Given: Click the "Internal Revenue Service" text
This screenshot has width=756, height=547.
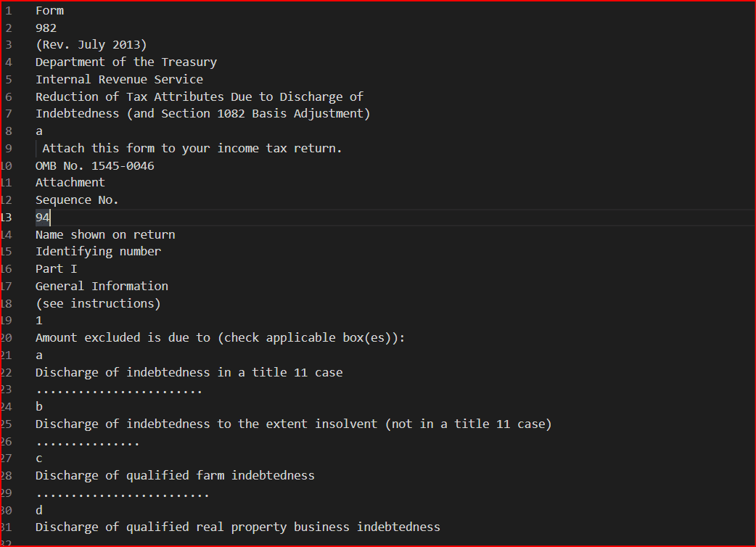Looking at the screenshot, I should point(119,80).
